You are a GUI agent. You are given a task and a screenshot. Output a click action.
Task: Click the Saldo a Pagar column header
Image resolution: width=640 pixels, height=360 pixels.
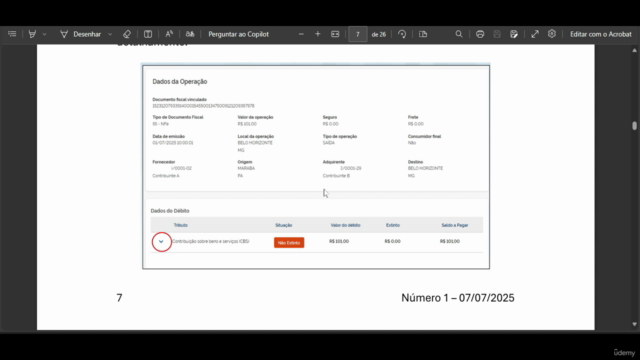click(455, 225)
